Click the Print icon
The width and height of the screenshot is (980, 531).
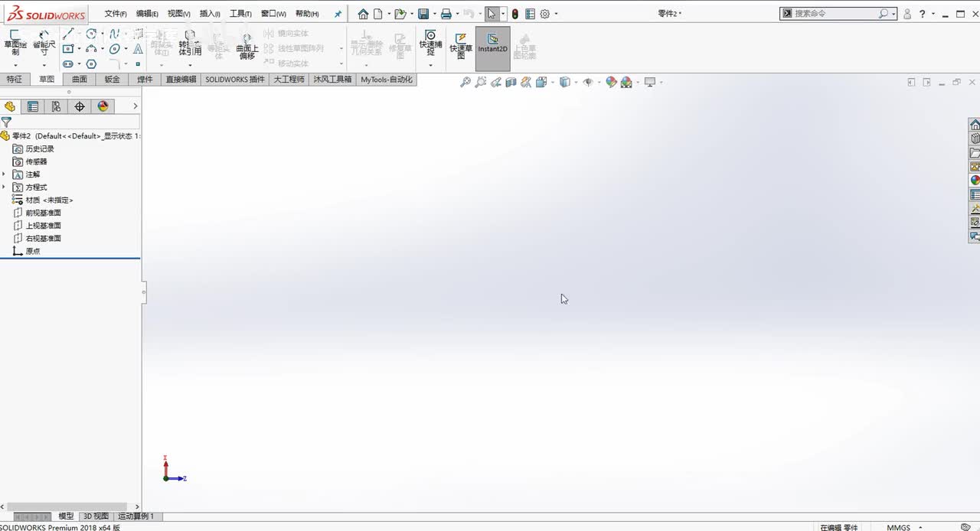click(x=446, y=14)
